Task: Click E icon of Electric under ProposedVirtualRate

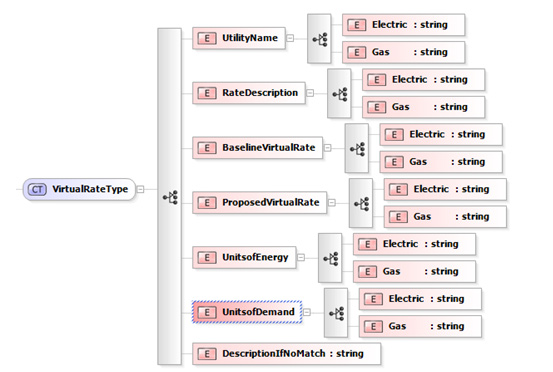Action: coord(398,190)
